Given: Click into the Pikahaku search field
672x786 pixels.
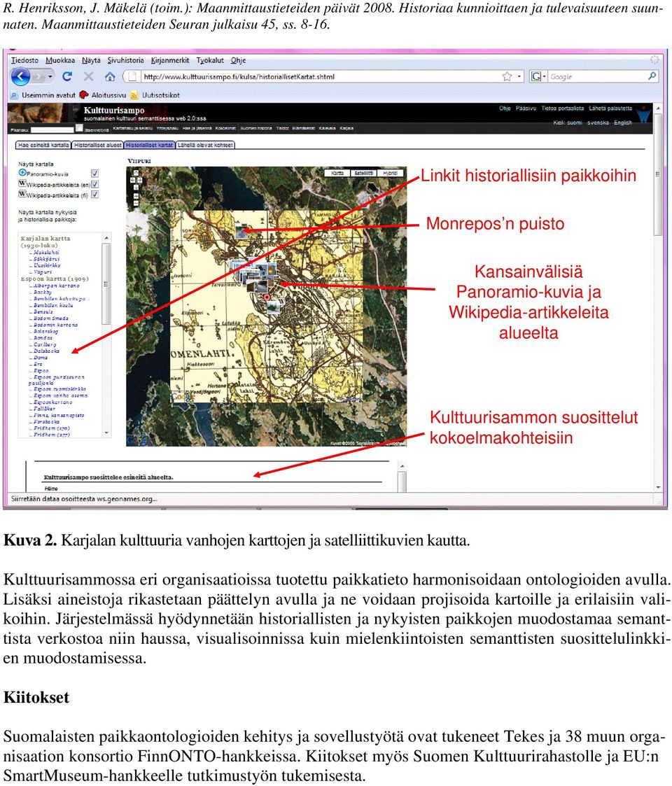Looking at the screenshot, I should point(52,129).
